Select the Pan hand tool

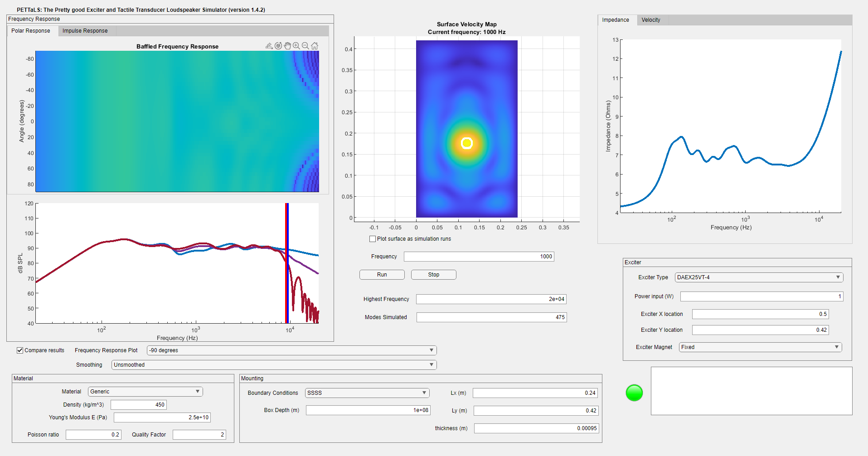287,46
